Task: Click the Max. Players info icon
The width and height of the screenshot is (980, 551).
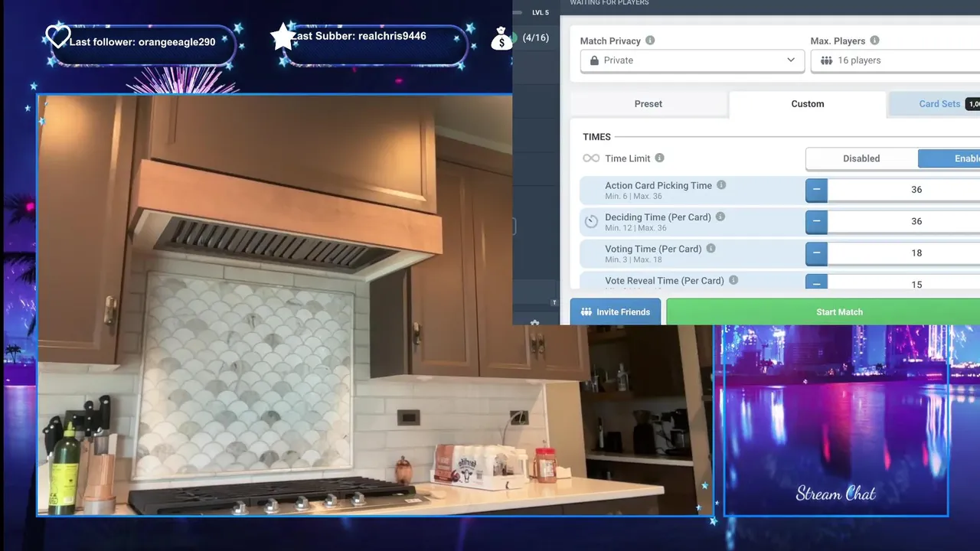Action: [x=874, y=41]
